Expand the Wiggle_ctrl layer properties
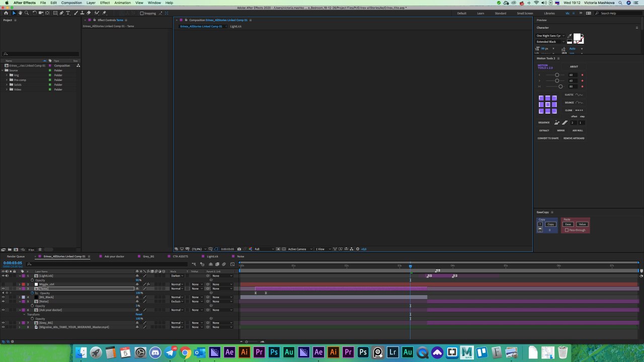Screen dimensions: 644x362 (x=20, y=285)
